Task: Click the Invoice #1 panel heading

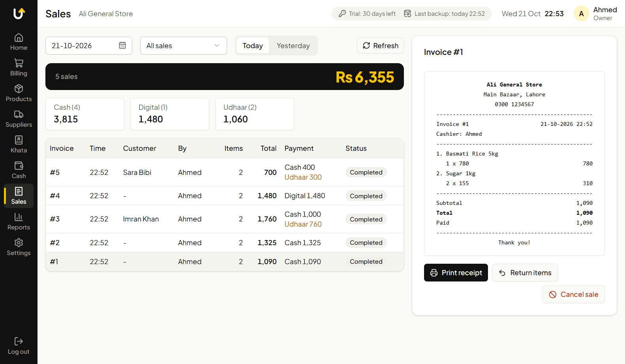Action: click(443, 52)
